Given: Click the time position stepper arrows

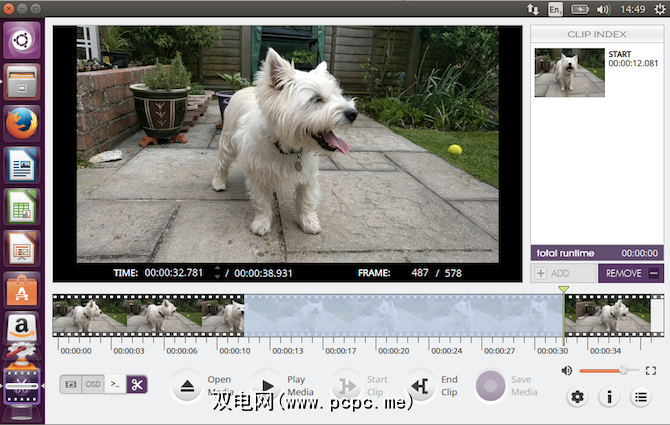Looking at the screenshot, I should pos(217,272).
